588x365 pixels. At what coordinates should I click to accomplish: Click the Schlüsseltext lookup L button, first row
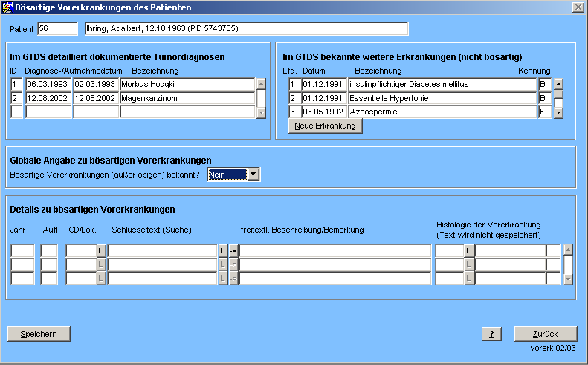[222, 251]
